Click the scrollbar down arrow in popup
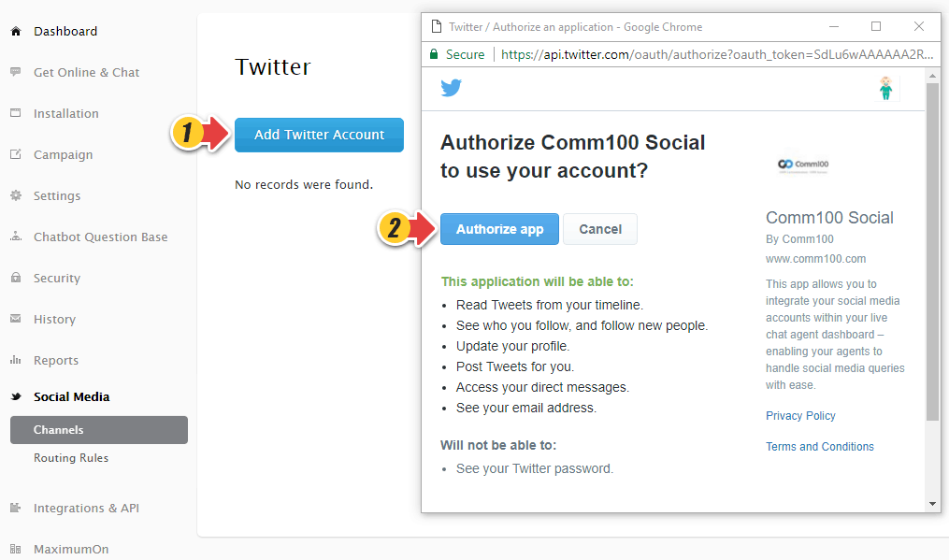 932,504
